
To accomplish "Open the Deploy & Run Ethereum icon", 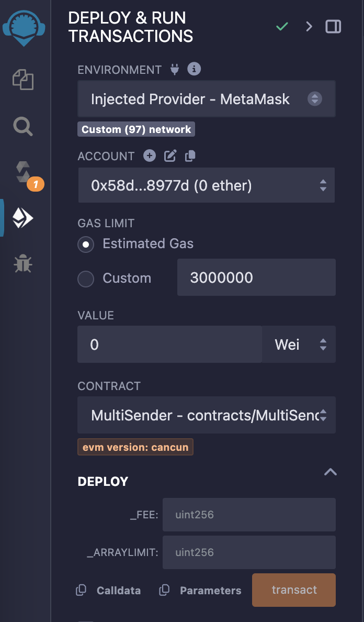I will pyautogui.click(x=23, y=218).
